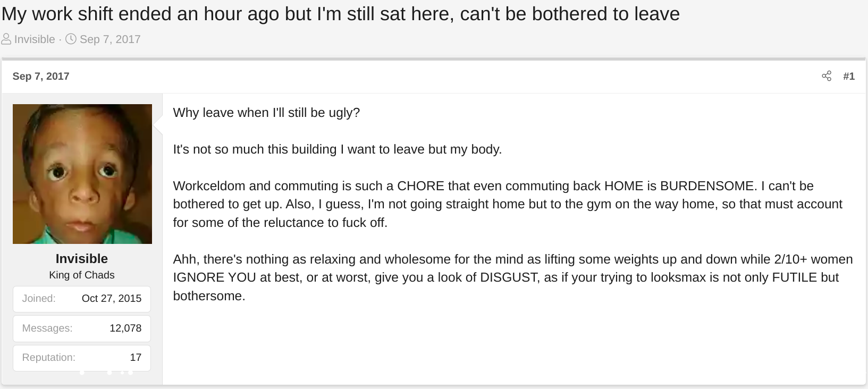Click the bold Sep 7, 2017 post timestamp

(x=41, y=76)
